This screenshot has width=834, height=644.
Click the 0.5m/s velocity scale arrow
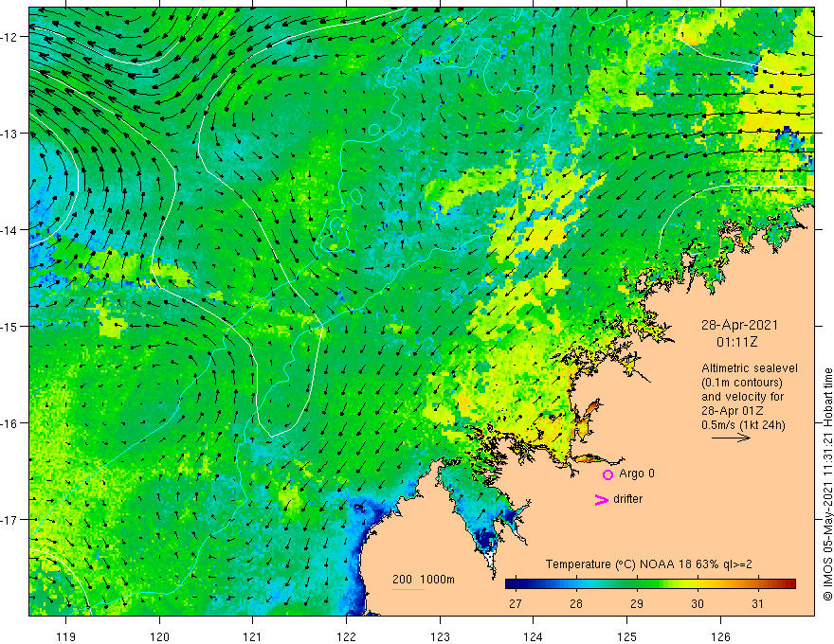click(731, 438)
